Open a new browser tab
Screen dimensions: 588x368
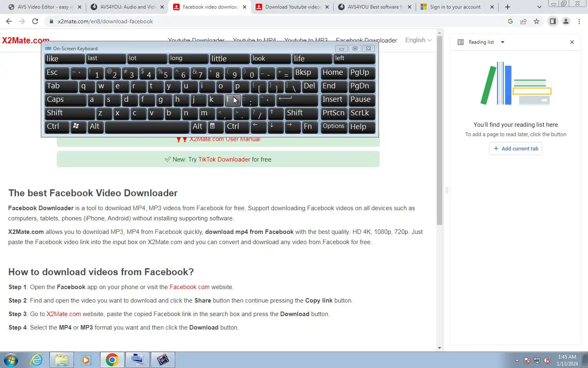(508, 7)
